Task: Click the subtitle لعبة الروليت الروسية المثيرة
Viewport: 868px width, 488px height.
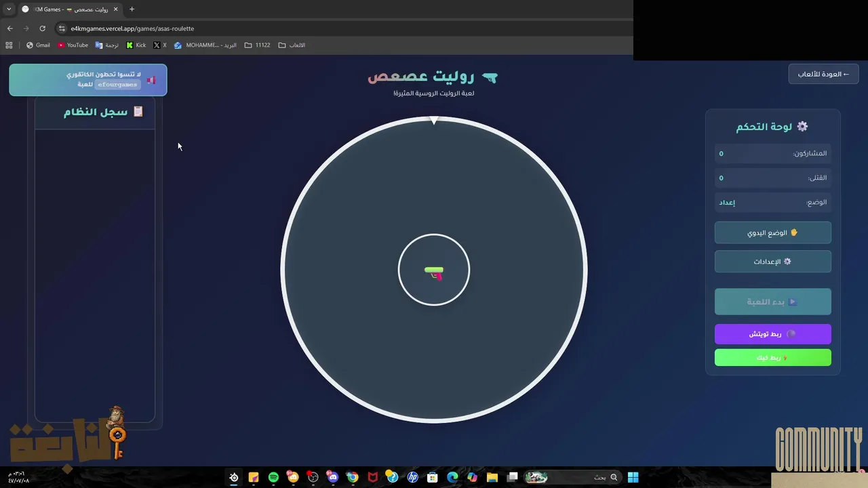Action: (x=434, y=94)
